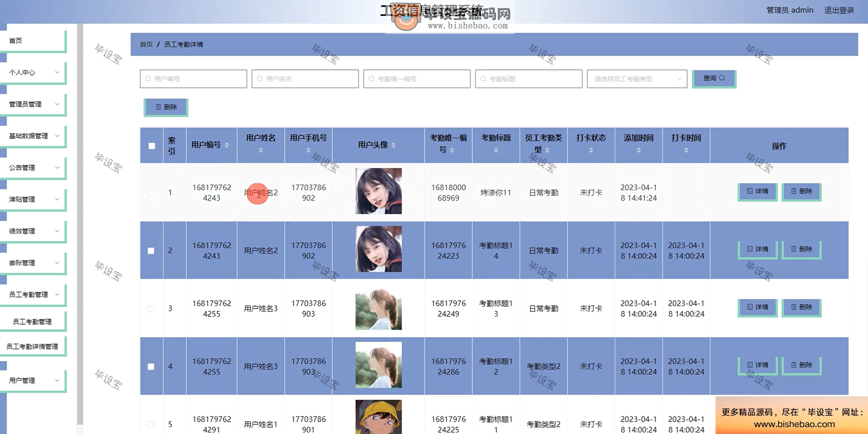Click the 1681800068969 attendance number cell
This screenshot has width=868, height=434.
click(x=449, y=193)
